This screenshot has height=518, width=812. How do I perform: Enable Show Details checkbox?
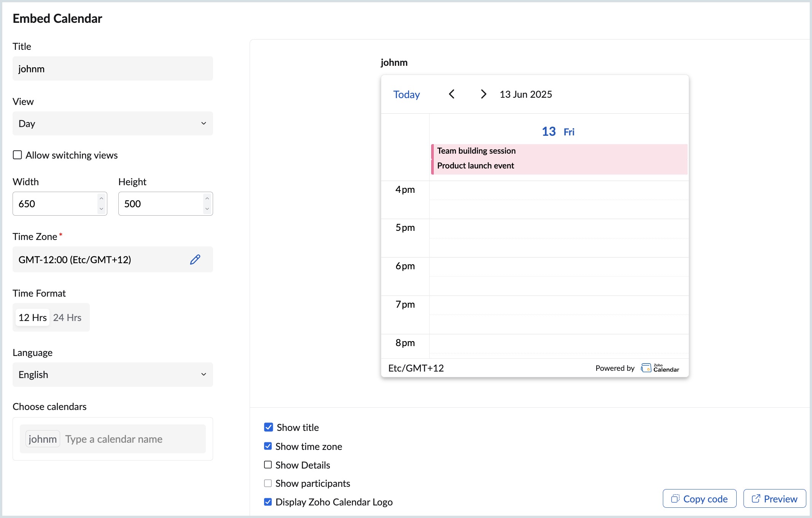[268, 465]
